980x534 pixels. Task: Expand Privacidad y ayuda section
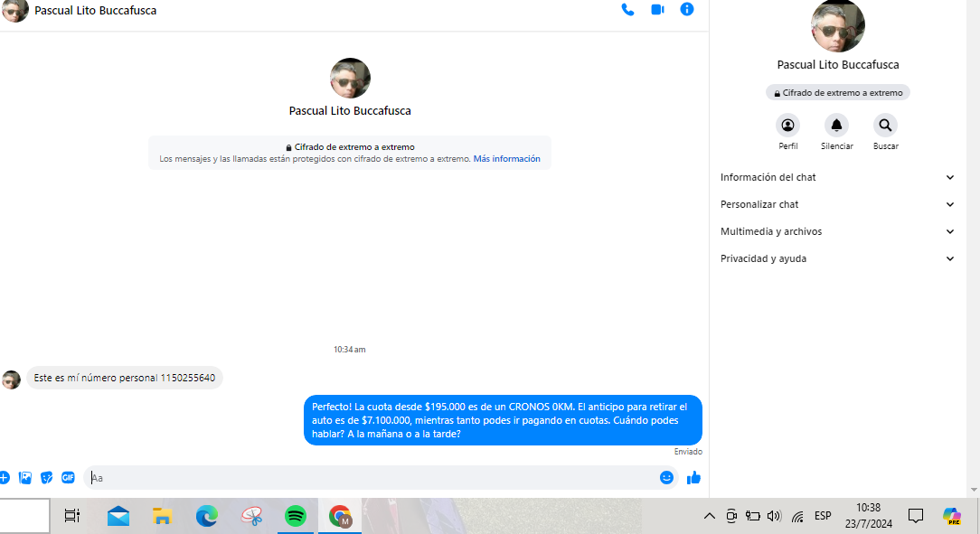(x=837, y=258)
